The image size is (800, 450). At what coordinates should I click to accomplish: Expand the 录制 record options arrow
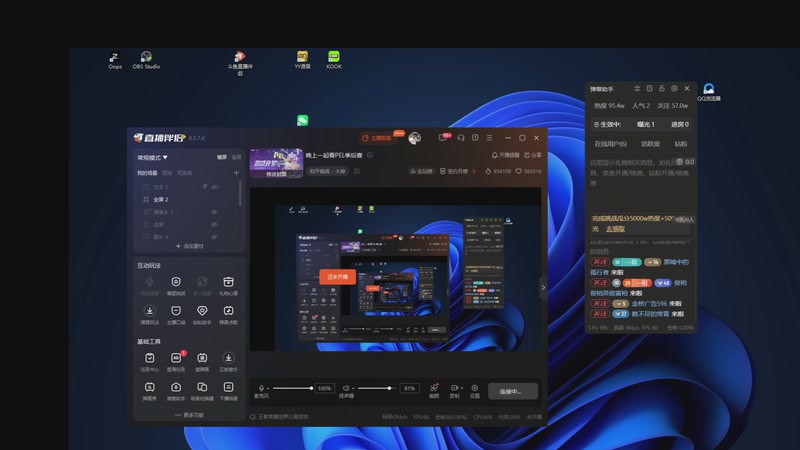462,388
